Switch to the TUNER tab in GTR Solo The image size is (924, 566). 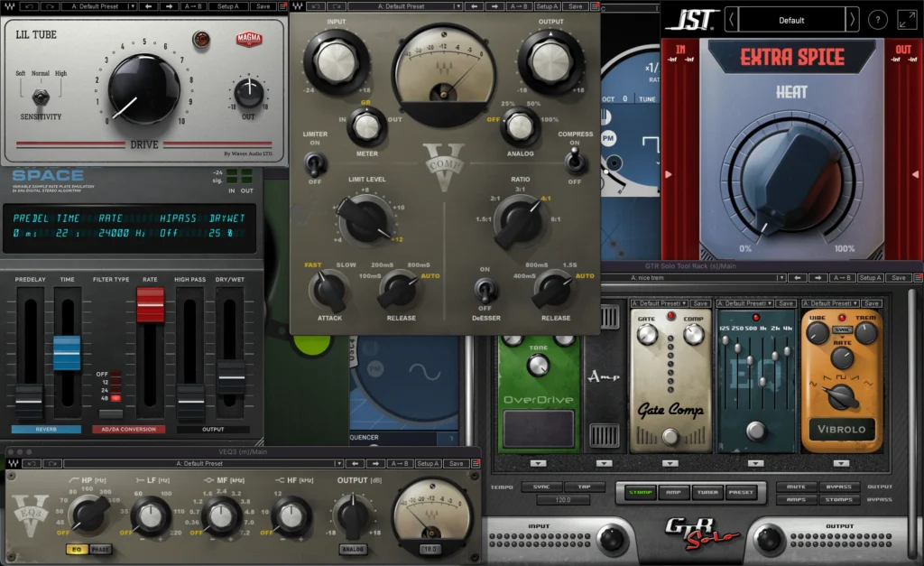(x=707, y=492)
